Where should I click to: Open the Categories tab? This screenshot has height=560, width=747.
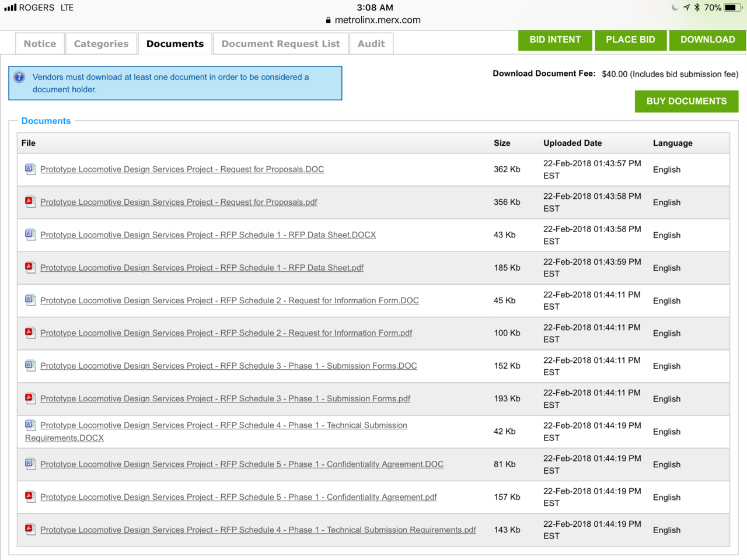coord(101,44)
